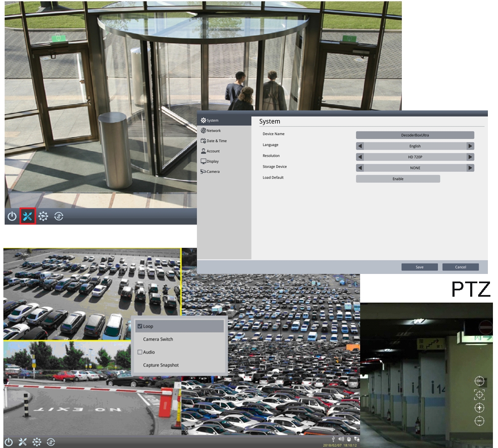Enable Load Default option
Image resolution: width=498 pixels, height=448 pixels.
[398, 178]
